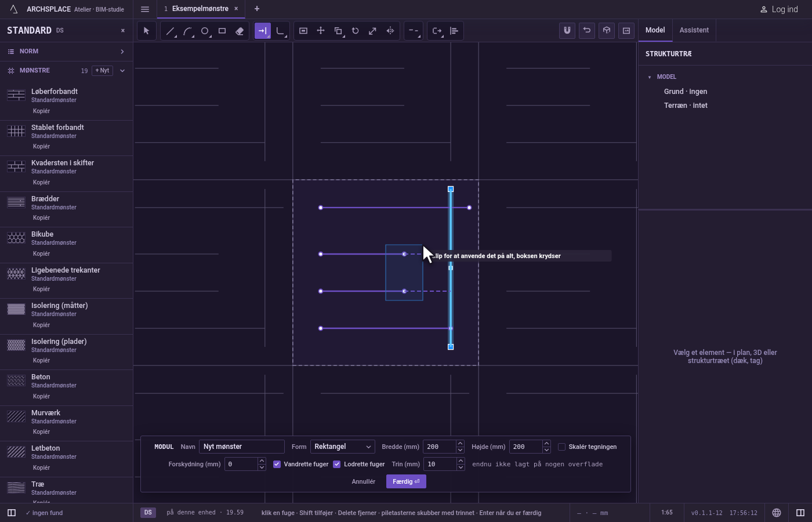Collapse the MØNSTRE section chevron

tap(122, 71)
